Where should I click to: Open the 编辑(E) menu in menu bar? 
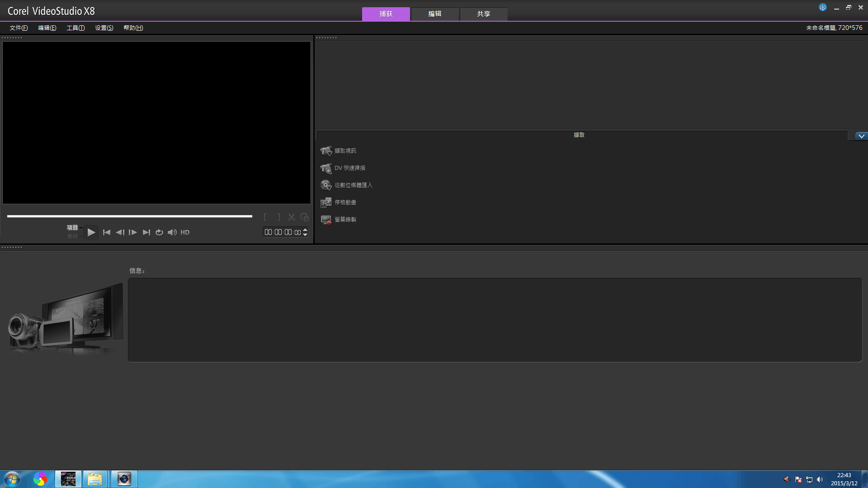click(47, 28)
